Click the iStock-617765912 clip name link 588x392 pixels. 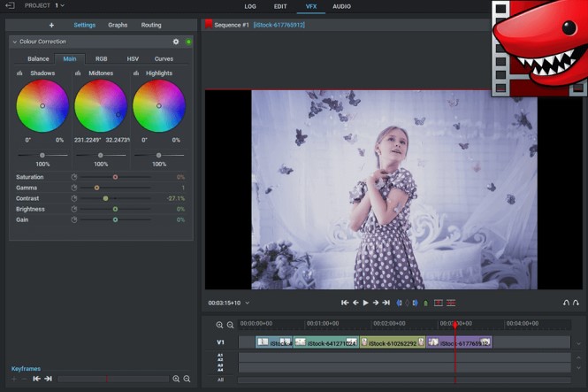click(x=279, y=25)
